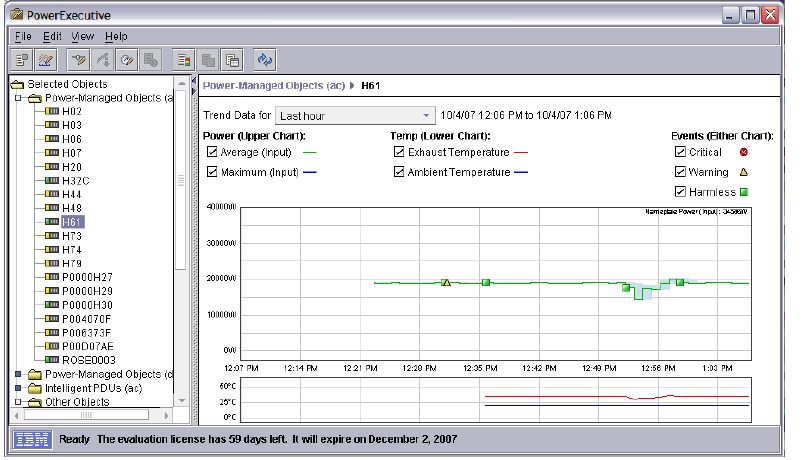Click the warning triangle marker on power chart
The width and height of the screenshot is (809, 460).
[x=446, y=283]
